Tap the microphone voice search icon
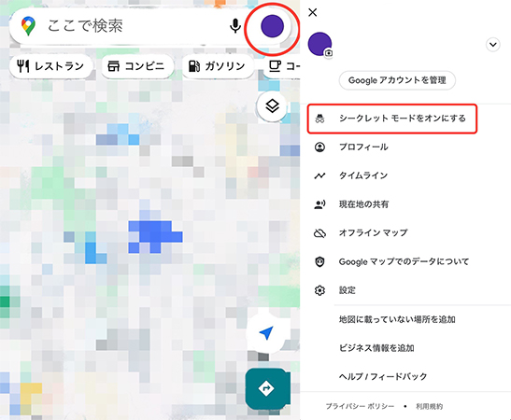This screenshot has width=511, height=420. pyautogui.click(x=235, y=26)
